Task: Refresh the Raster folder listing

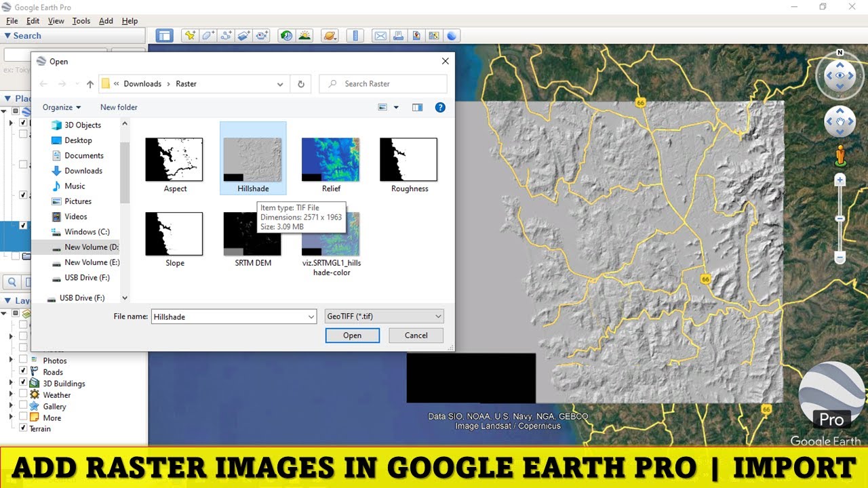Action: point(301,84)
